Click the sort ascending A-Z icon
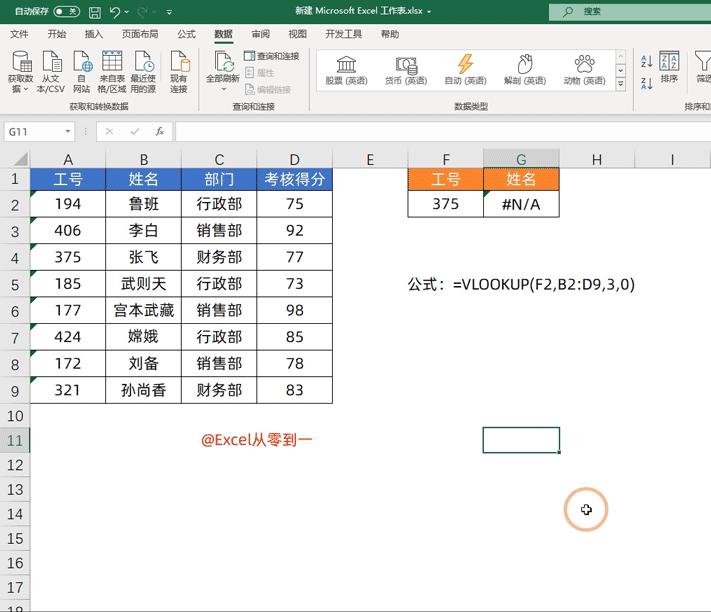 point(647,61)
